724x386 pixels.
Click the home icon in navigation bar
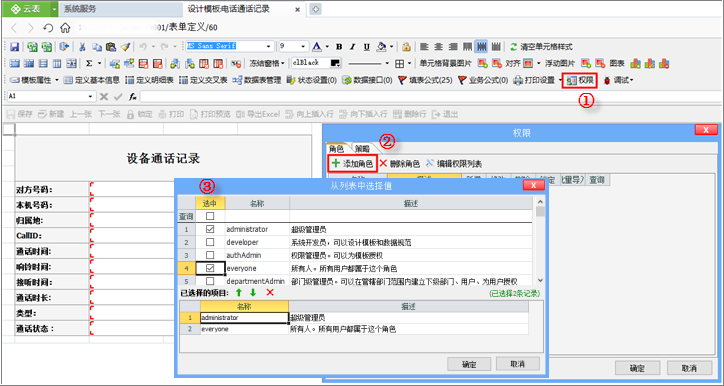coord(65,28)
